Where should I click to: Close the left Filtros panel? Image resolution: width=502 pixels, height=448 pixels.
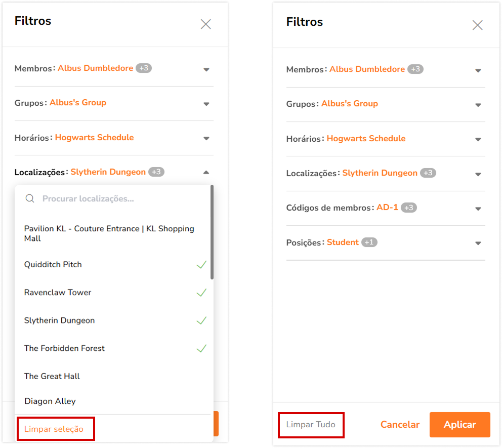tap(205, 24)
